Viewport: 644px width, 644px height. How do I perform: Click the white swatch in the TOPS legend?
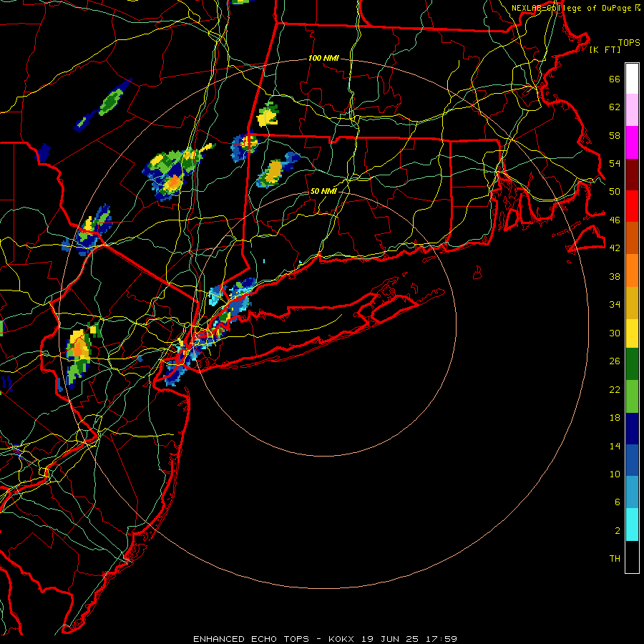point(632,79)
